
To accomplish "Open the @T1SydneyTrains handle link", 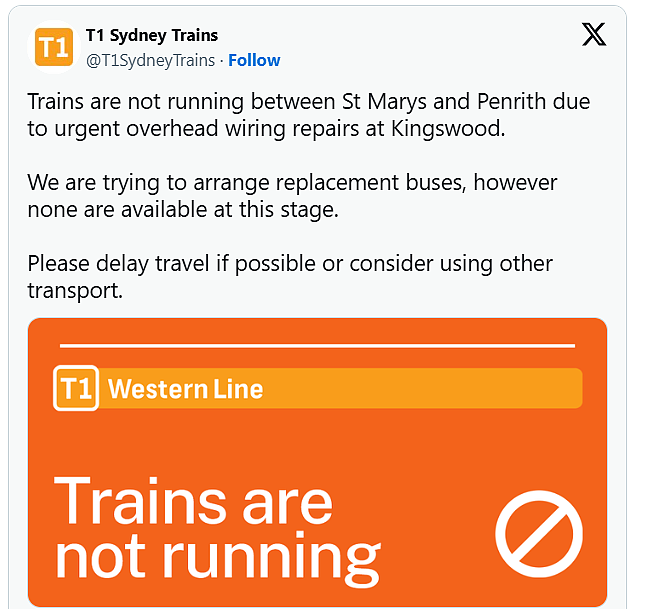I will (150, 60).
